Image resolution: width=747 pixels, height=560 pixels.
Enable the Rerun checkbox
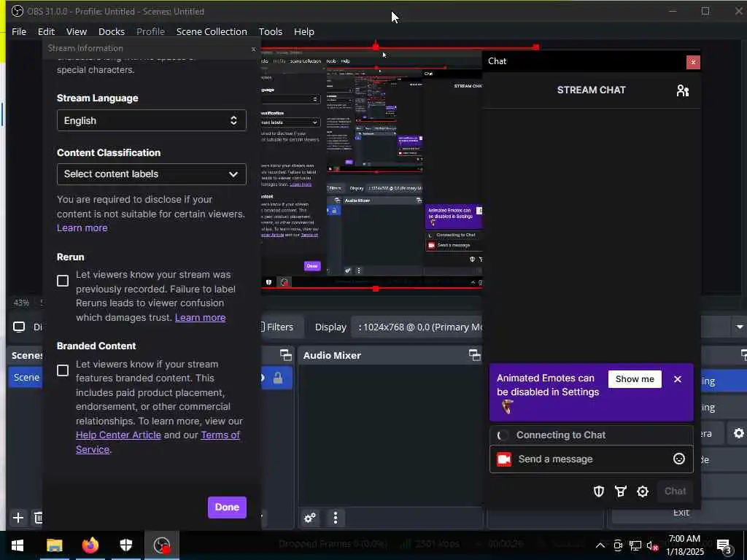pos(63,281)
